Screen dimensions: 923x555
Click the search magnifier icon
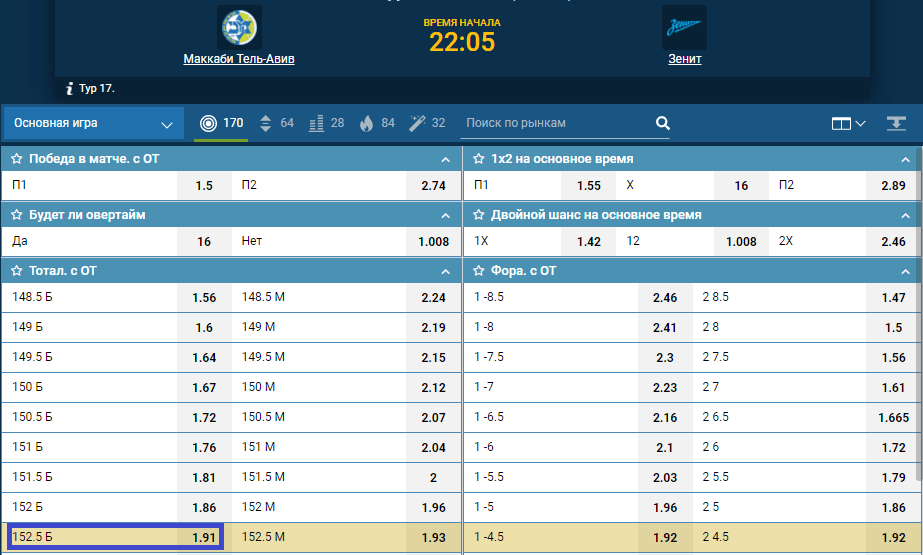tap(663, 123)
